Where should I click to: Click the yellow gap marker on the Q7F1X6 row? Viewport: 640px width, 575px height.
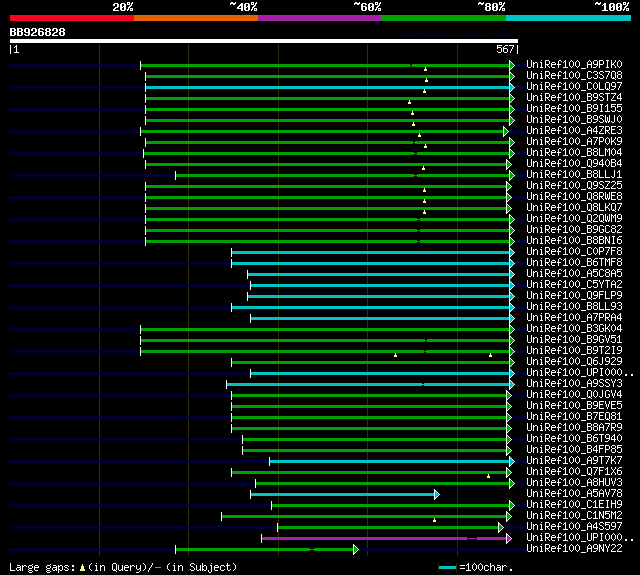[488, 476]
